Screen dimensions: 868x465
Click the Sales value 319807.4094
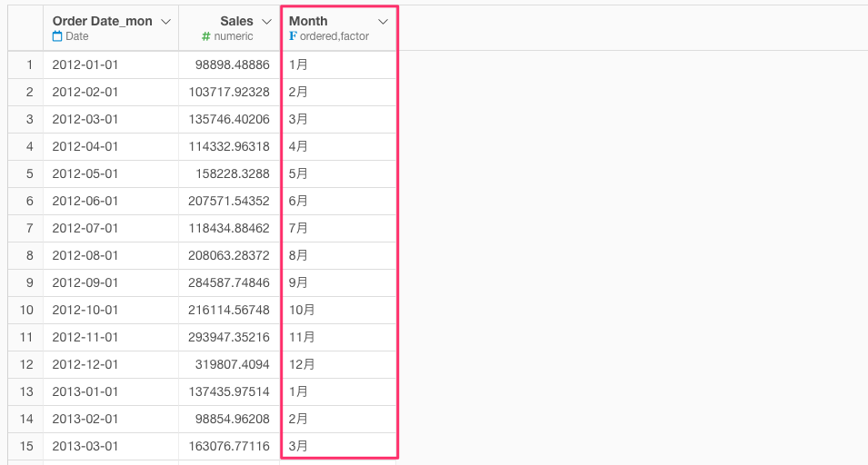coord(232,364)
